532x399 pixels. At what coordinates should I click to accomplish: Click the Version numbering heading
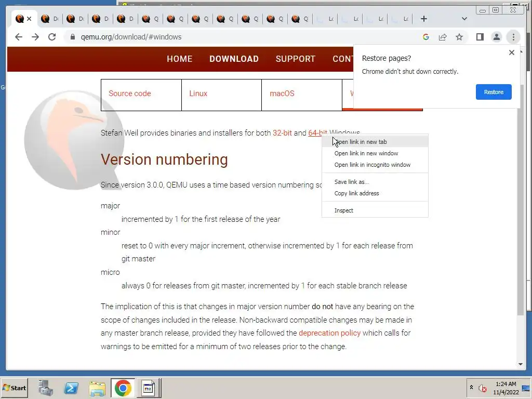point(164,159)
